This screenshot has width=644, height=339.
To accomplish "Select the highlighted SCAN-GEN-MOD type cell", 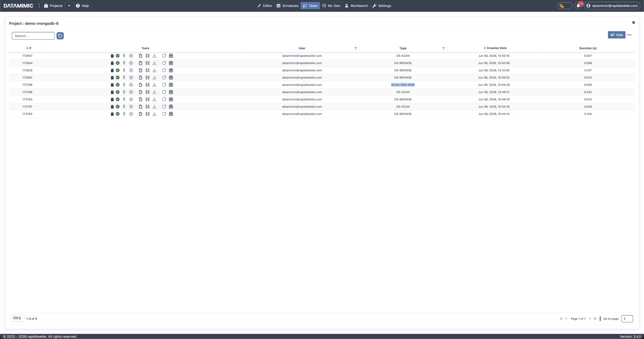I will tap(403, 85).
